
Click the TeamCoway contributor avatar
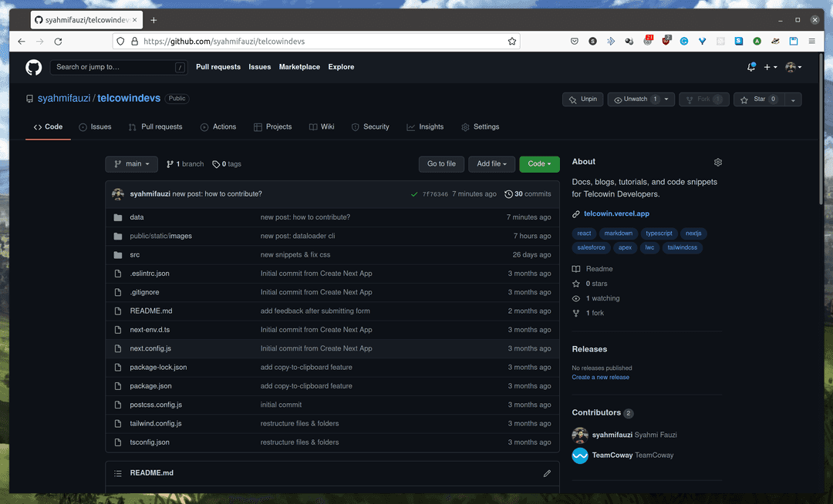tap(580, 455)
